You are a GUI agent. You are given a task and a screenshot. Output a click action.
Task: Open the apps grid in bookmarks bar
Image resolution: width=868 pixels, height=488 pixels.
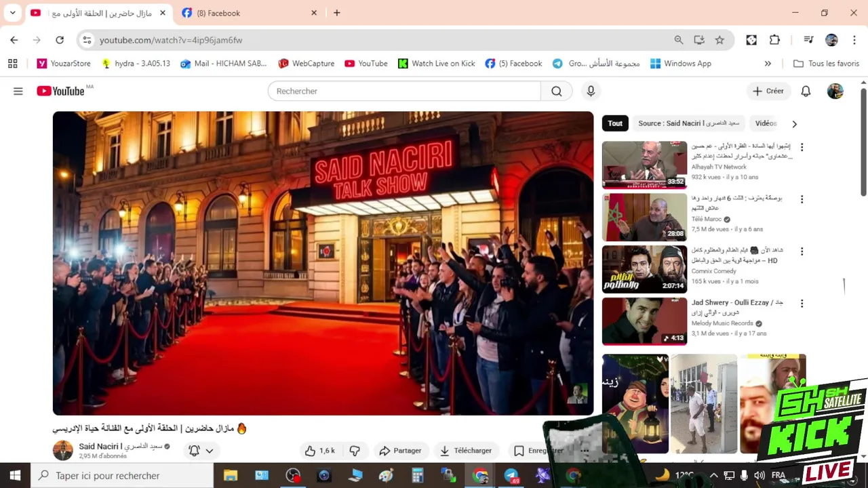[x=12, y=63]
